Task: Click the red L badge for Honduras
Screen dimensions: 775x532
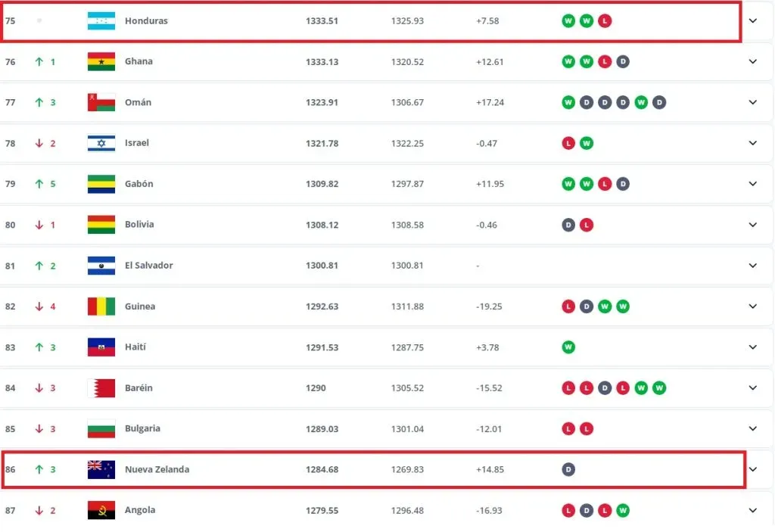Action: pos(605,20)
